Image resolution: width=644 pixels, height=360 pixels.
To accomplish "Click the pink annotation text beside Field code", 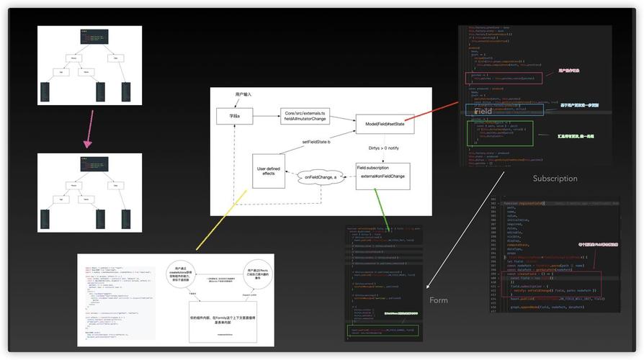I will pyautogui.click(x=569, y=71).
